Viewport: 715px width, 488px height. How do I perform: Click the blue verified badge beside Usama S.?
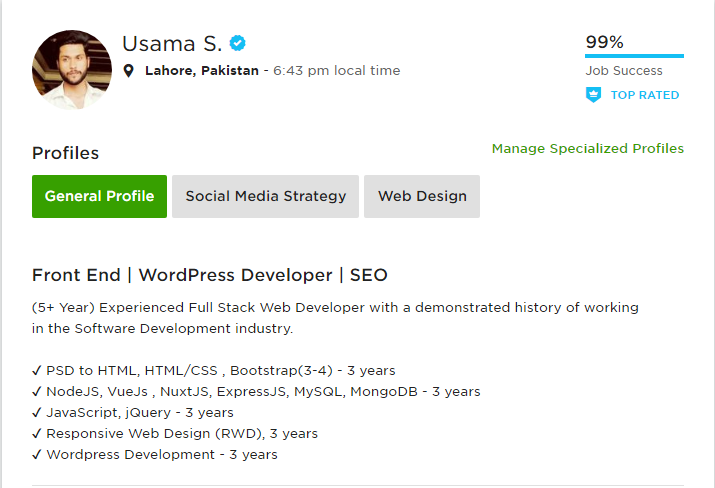(x=237, y=43)
